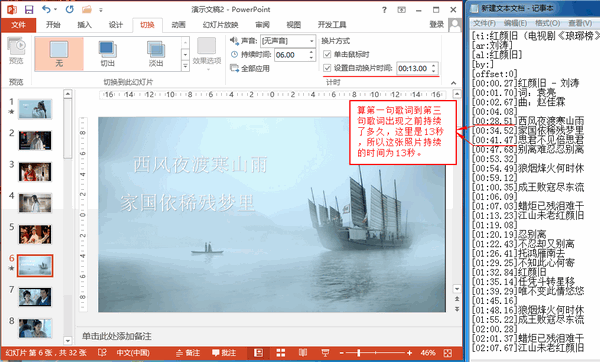The height and width of the screenshot is (362, 600).
Task: Select the 淡出 transition effect
Action: [156, 54]
